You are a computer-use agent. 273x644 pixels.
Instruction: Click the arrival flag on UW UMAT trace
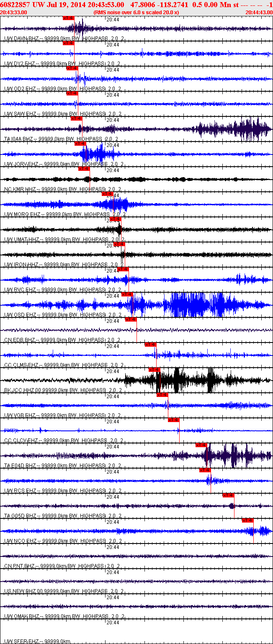point(115,219)
